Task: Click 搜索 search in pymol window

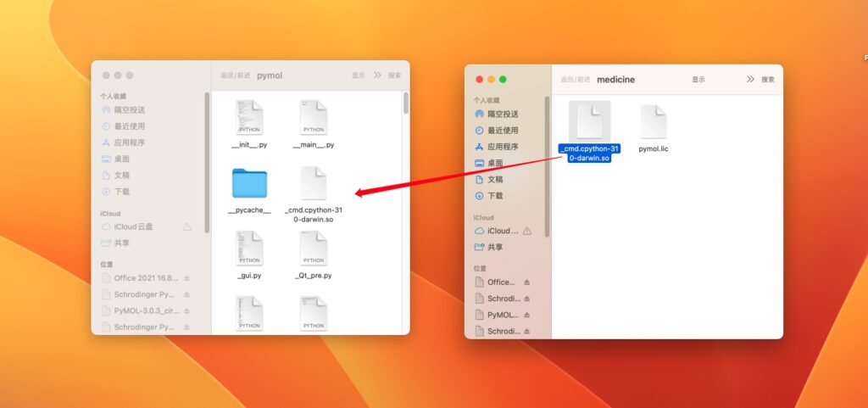Action: click(395, 75)
